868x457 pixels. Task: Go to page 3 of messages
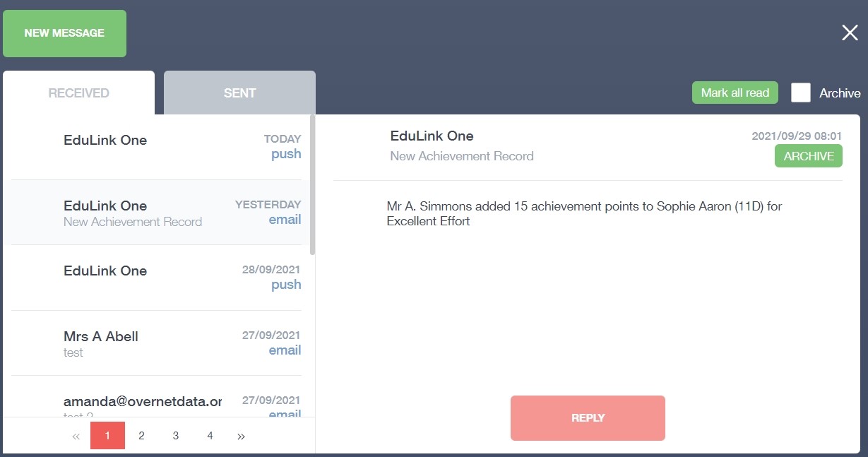[176, 436]
